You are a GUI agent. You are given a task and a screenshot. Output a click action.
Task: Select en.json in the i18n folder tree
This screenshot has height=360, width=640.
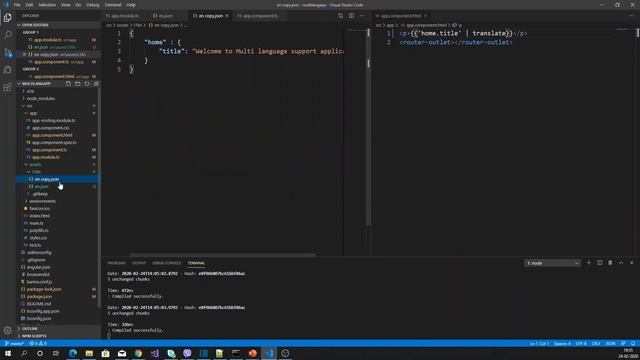point(41,187)
